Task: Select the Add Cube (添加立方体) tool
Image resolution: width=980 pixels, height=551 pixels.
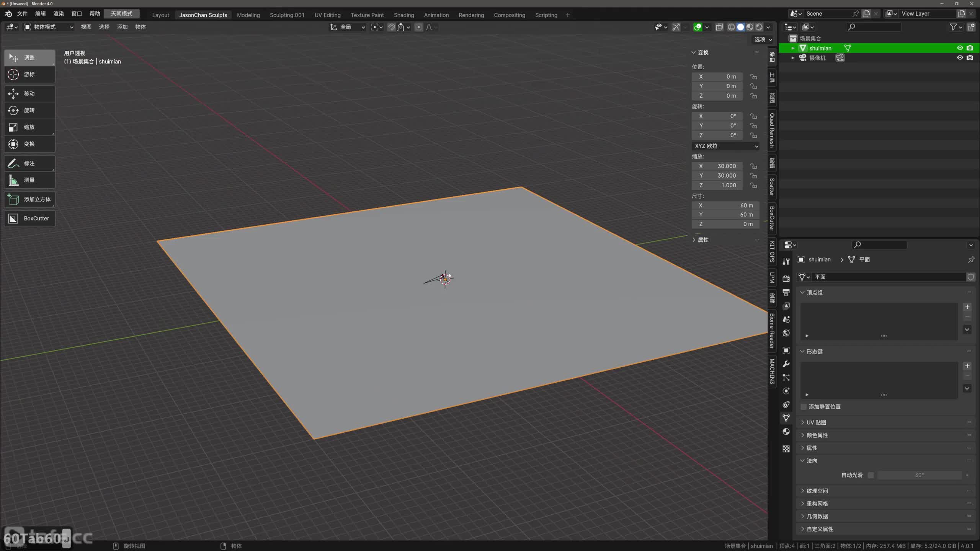Action: (x=29, y=199)
